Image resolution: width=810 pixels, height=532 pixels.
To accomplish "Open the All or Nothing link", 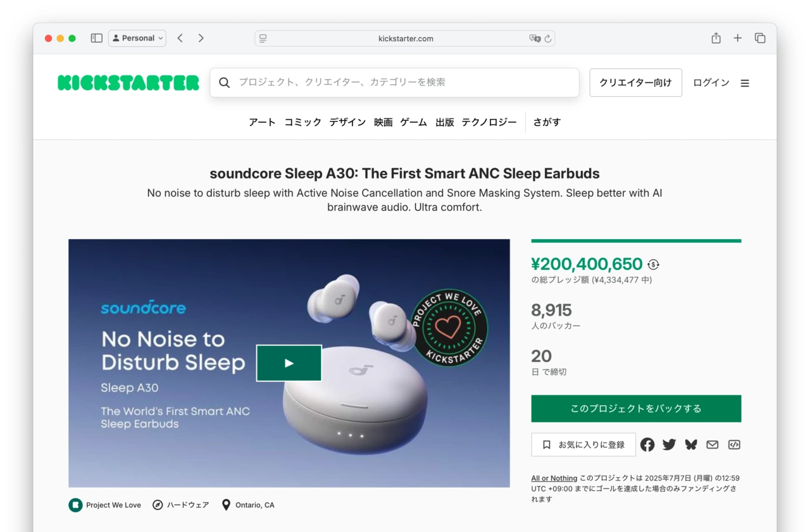I will click(x=554, y=478).
